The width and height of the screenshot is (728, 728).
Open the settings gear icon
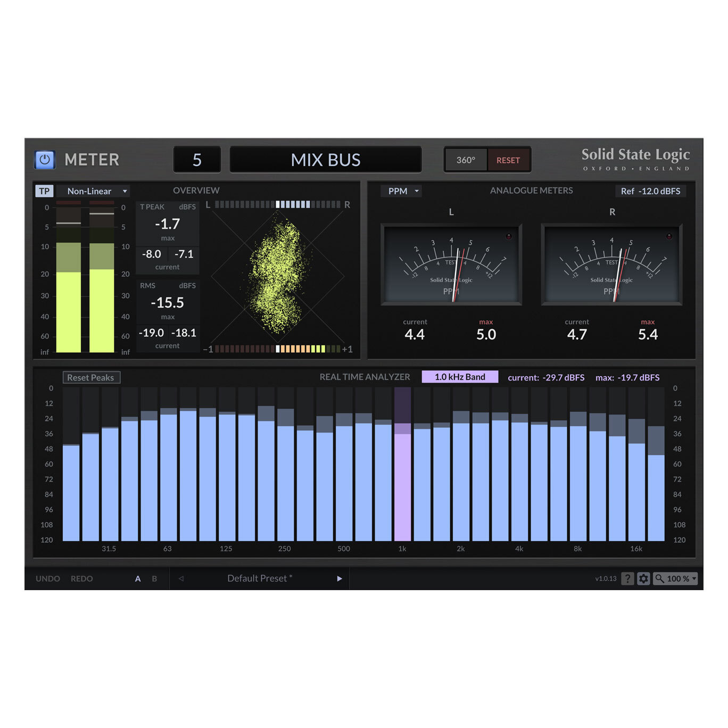coord(644,578)
